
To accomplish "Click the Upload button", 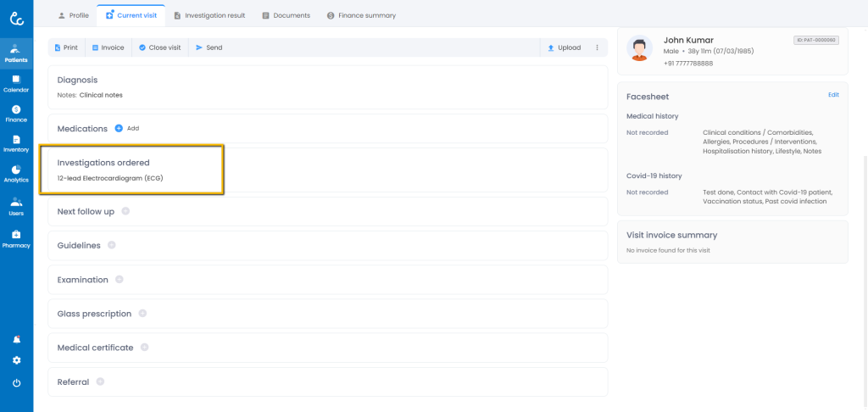I will tap(564, 47).
